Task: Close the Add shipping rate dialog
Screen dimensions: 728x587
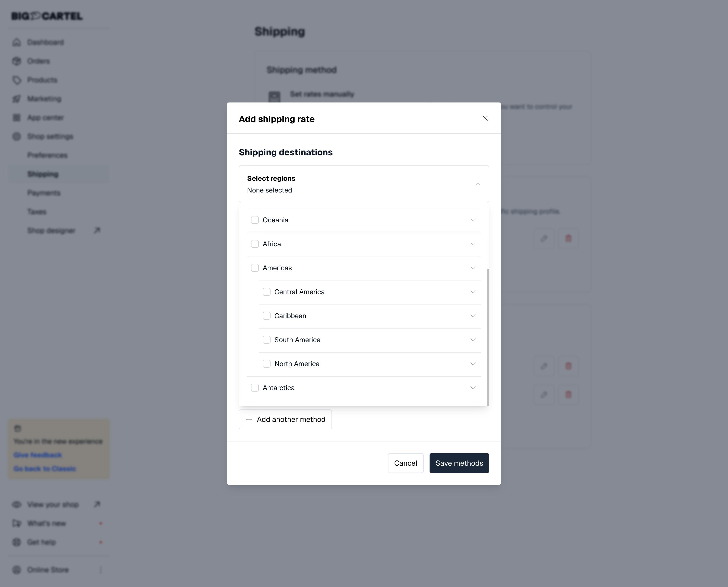Action: click(x=485, y=118)
